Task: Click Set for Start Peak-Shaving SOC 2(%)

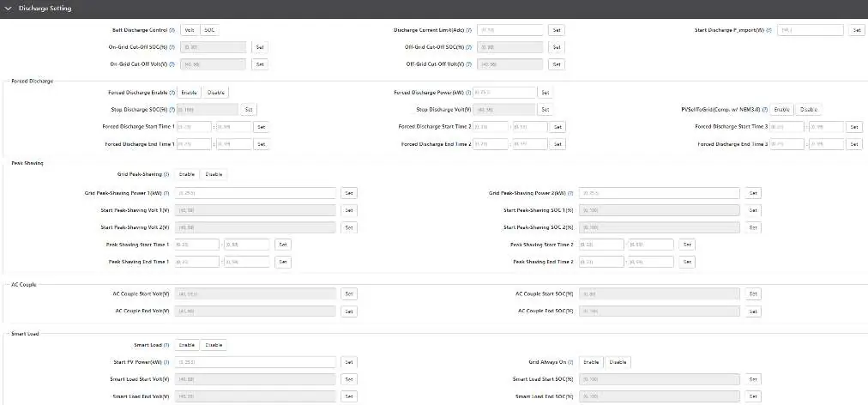Action: pos(752,227)
